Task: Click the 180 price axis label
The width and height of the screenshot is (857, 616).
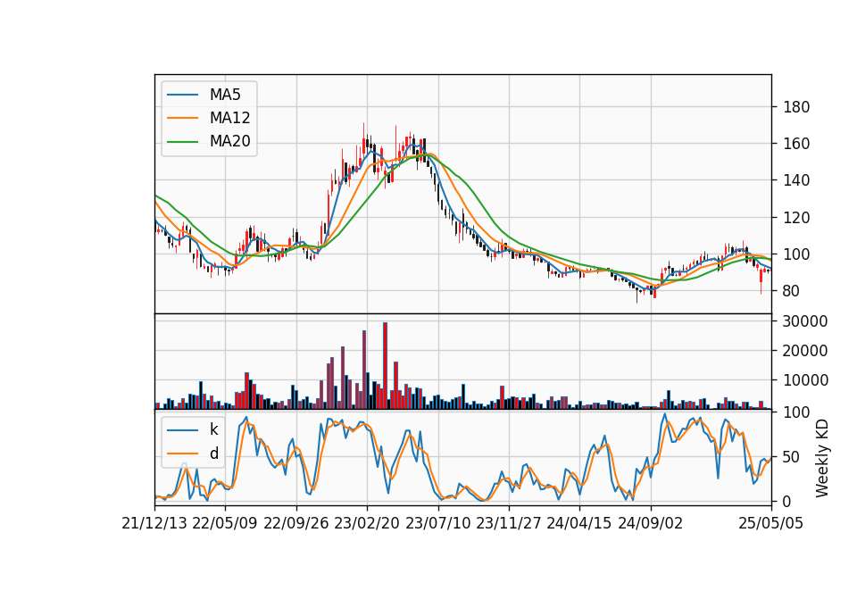Action: 796,107
